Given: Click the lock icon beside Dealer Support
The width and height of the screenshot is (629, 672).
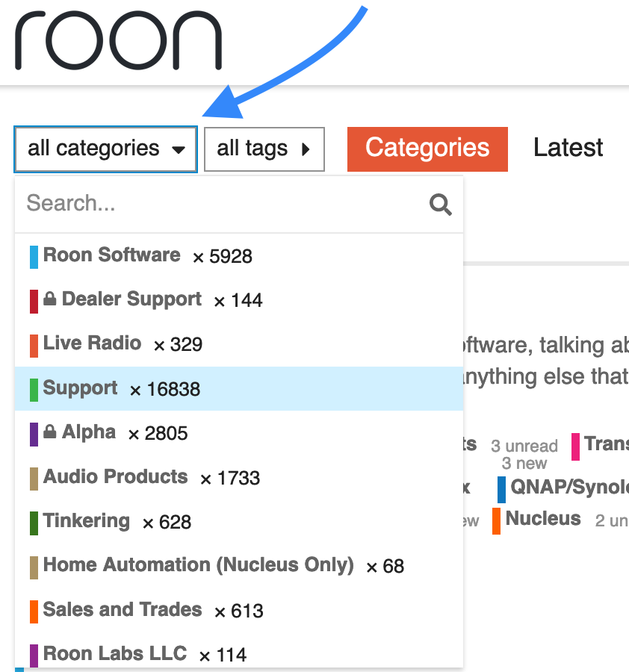Looking at the screenshot, I should [x=50, y=299].
